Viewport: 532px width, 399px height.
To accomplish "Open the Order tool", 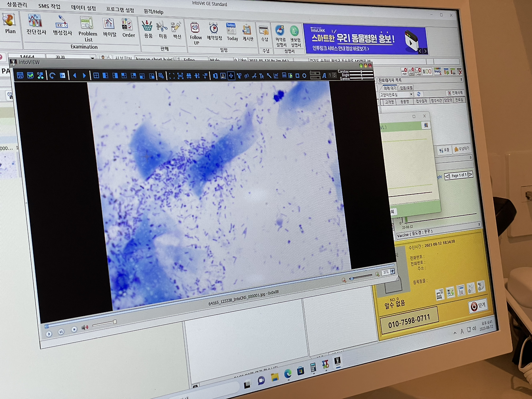I will click(128, 28).
